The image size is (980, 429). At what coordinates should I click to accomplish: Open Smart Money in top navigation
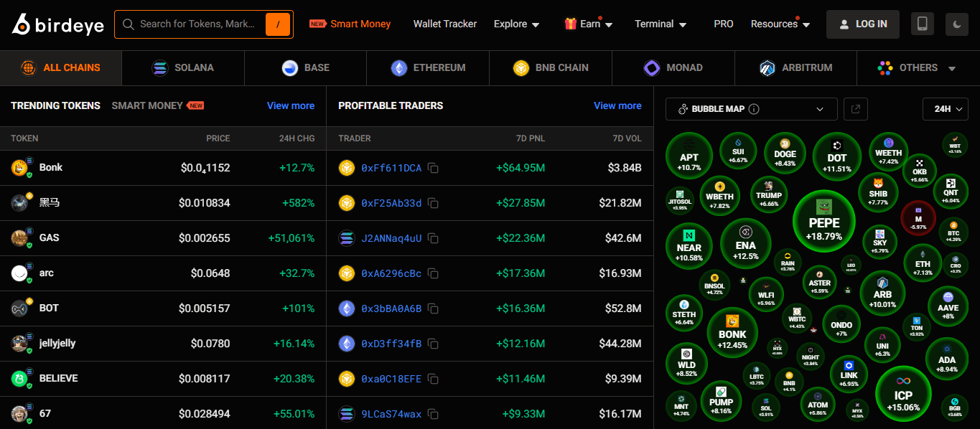click(350, 24)
